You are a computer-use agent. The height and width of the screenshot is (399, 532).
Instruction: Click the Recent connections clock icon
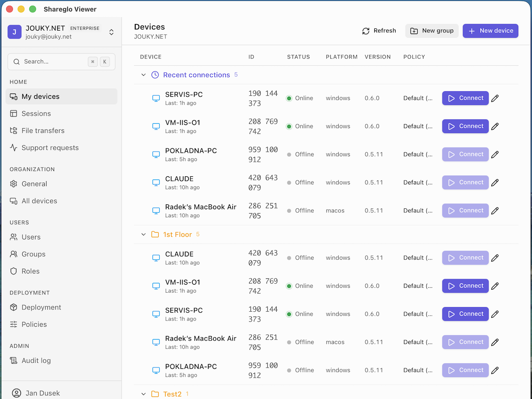(x=155, y=75)
